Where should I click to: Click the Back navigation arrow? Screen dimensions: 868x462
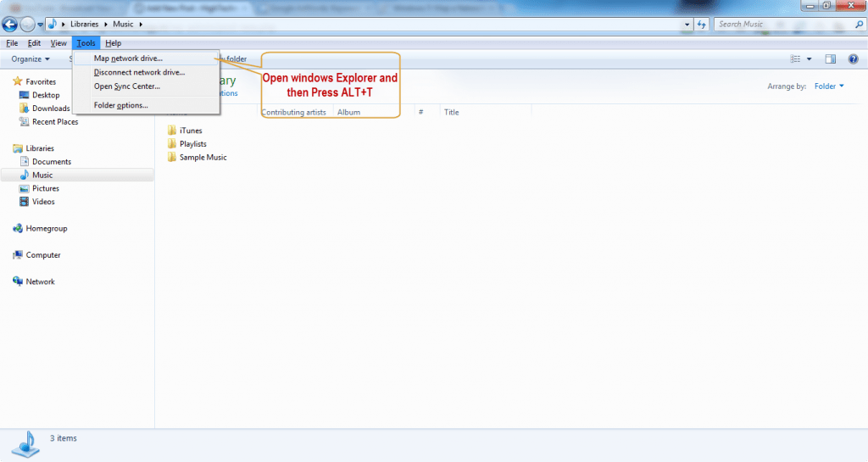(x=10, y=25)
